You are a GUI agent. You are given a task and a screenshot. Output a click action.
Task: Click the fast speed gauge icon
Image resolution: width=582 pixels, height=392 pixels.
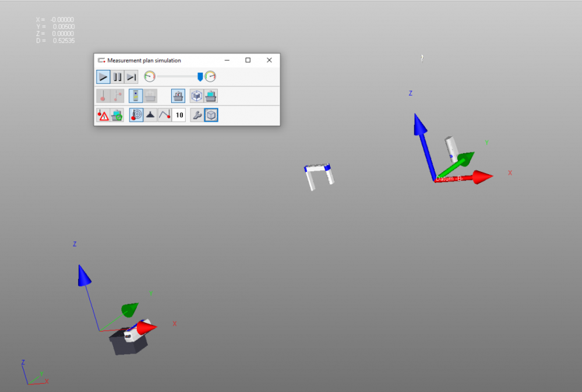pyautogui.click(x=210, y=76)
